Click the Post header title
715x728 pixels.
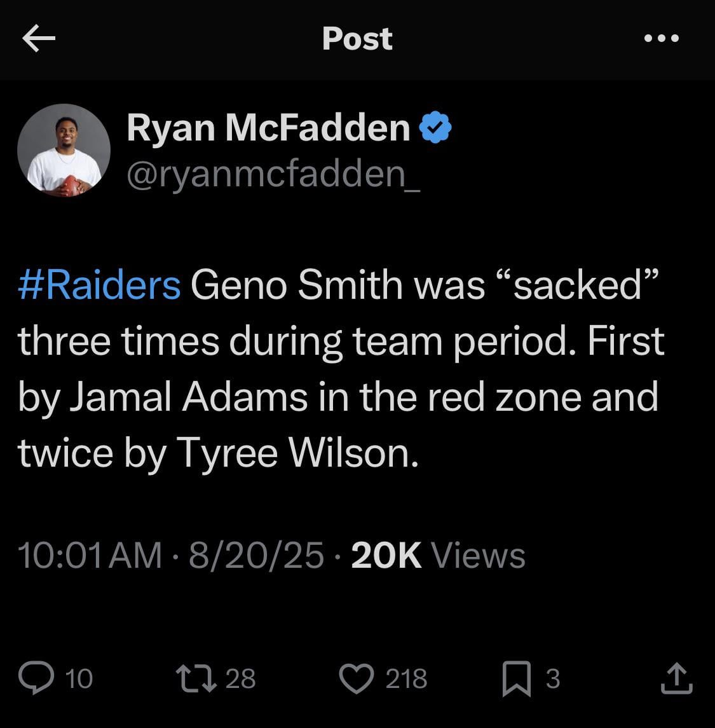[x=357, y=39]
